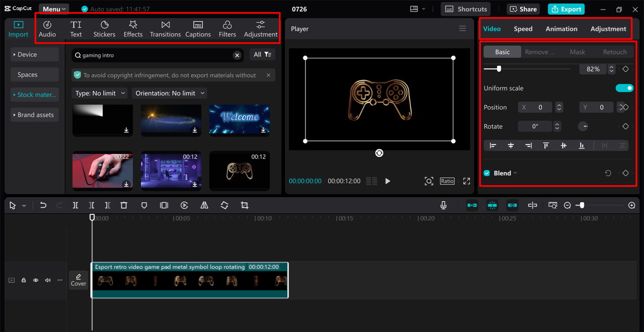Clear the gaming intro search text

point(237,55)
